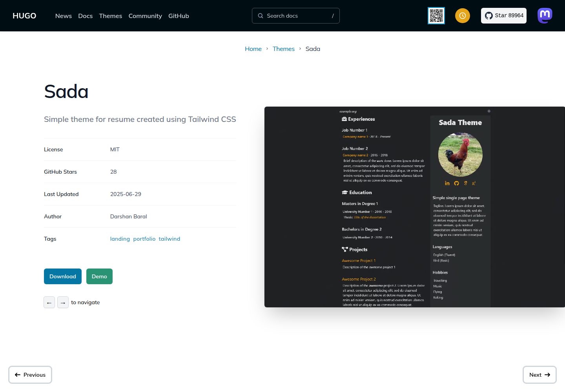
Task: Select the MIT license text
Action: (115, 149)
